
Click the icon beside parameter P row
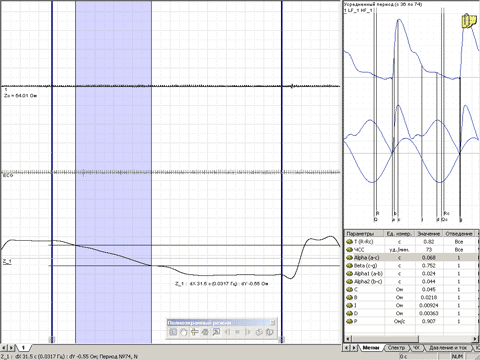click(x=349, y=321)
